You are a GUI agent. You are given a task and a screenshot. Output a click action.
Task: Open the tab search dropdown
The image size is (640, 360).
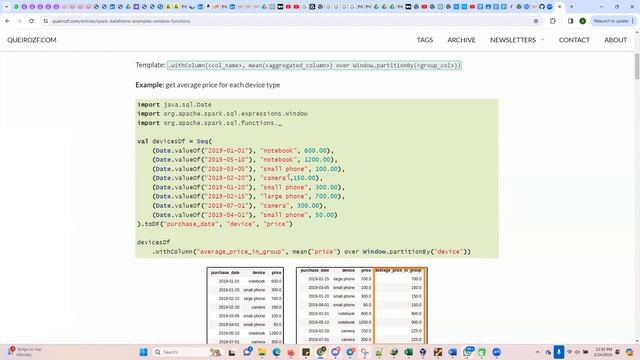click(6, 7)
